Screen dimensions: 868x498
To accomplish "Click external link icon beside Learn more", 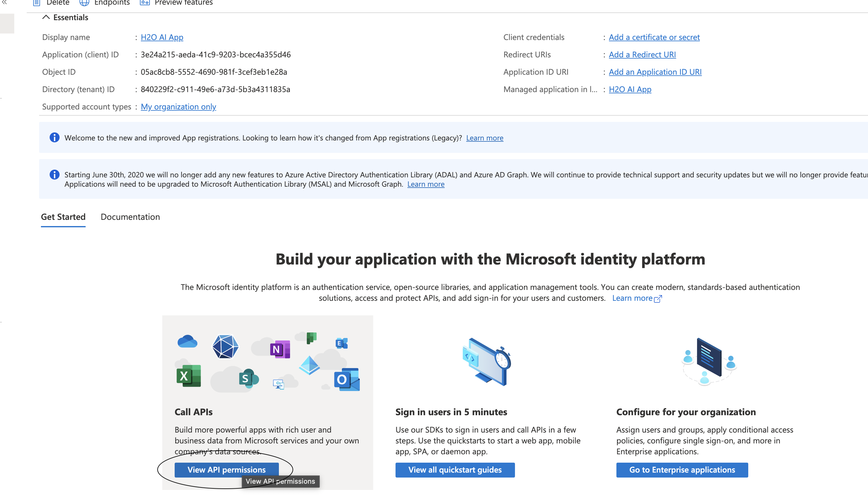I will tap(658, 299).
